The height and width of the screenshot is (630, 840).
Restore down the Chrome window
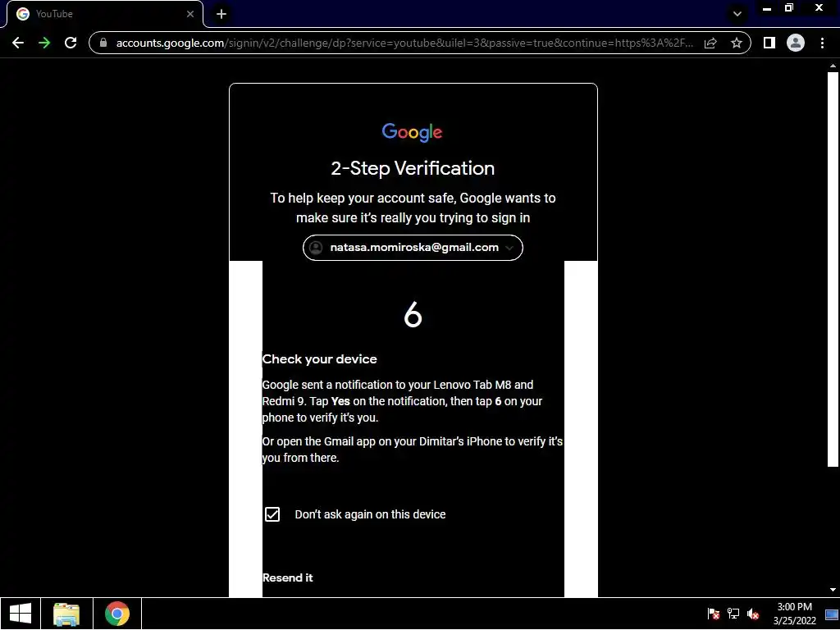pyautogui.click(x=789, y=8)
